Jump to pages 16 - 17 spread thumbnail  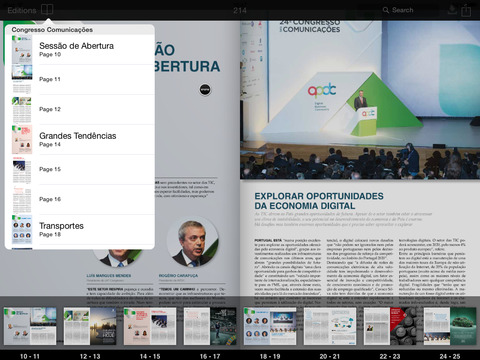(x=210, y=326)
